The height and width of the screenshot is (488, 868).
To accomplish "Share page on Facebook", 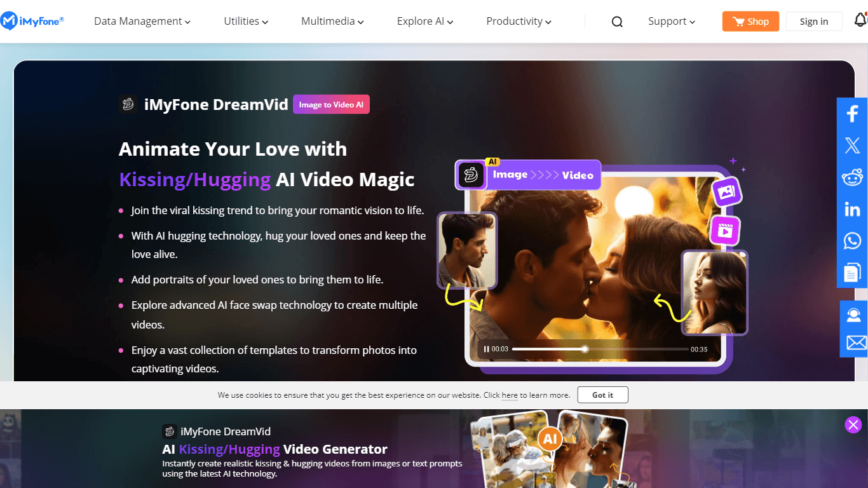I will click(x=852, y=114).
